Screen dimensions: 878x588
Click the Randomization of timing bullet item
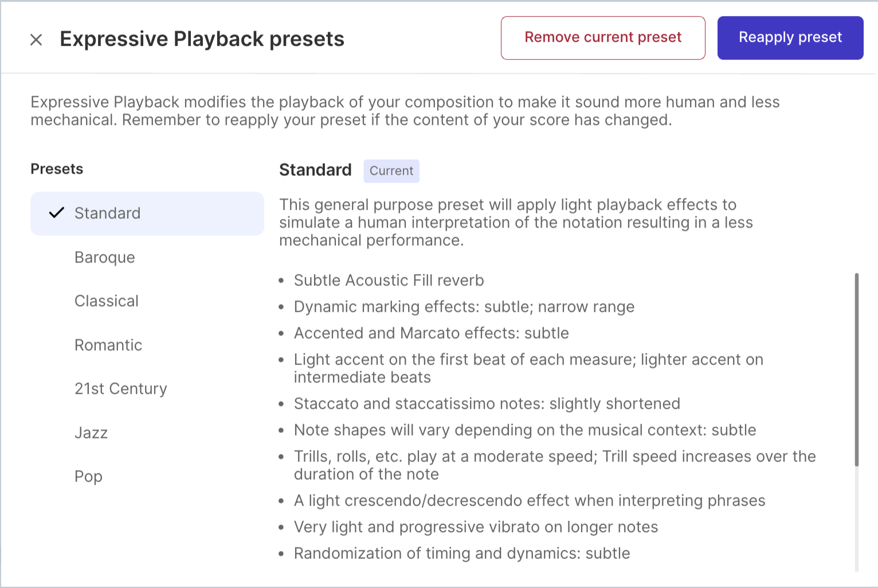coord(461,553)
